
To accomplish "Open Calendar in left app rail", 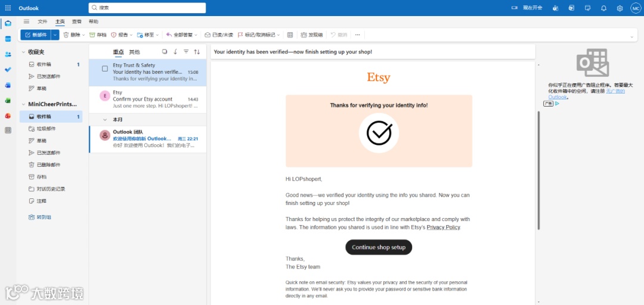I will (8, 39).
